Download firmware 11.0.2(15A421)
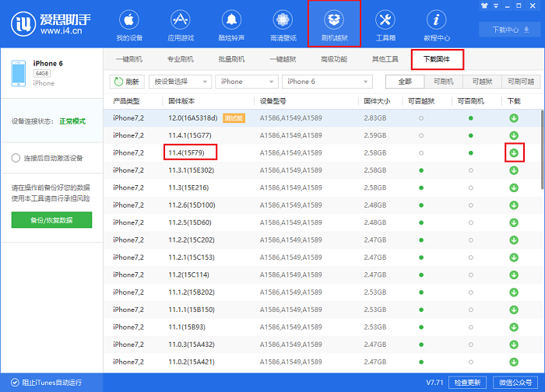Screen dimensions: 545x392 tap(514, 362)
